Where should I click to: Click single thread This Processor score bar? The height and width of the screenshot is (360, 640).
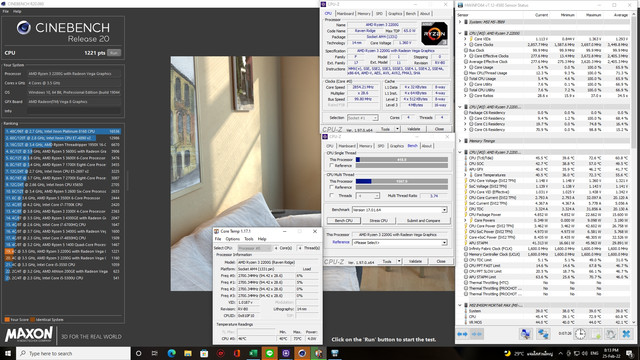tap(402, 160)
